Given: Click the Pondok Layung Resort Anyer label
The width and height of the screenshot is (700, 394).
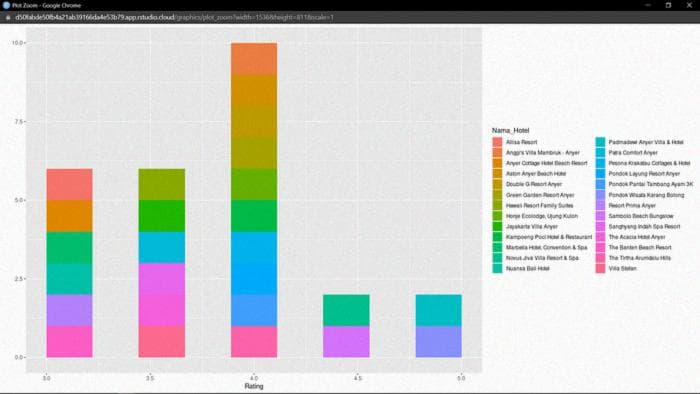Looking at the screenshot, I should (x=644, y=174).
